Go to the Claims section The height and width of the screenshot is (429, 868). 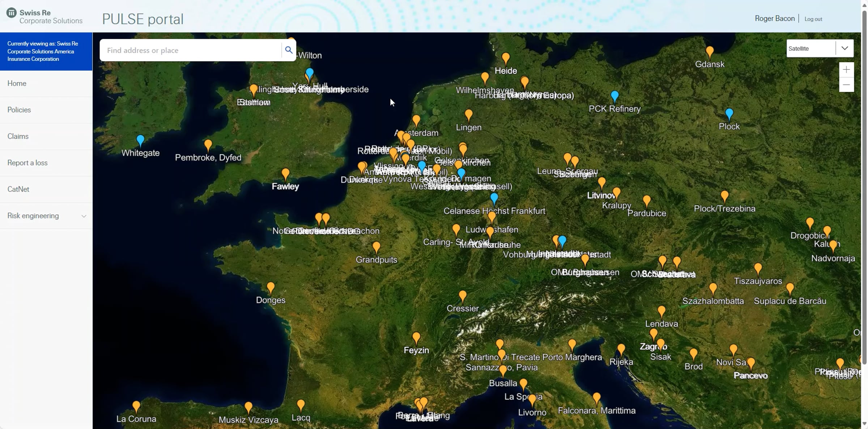point(18,136)
